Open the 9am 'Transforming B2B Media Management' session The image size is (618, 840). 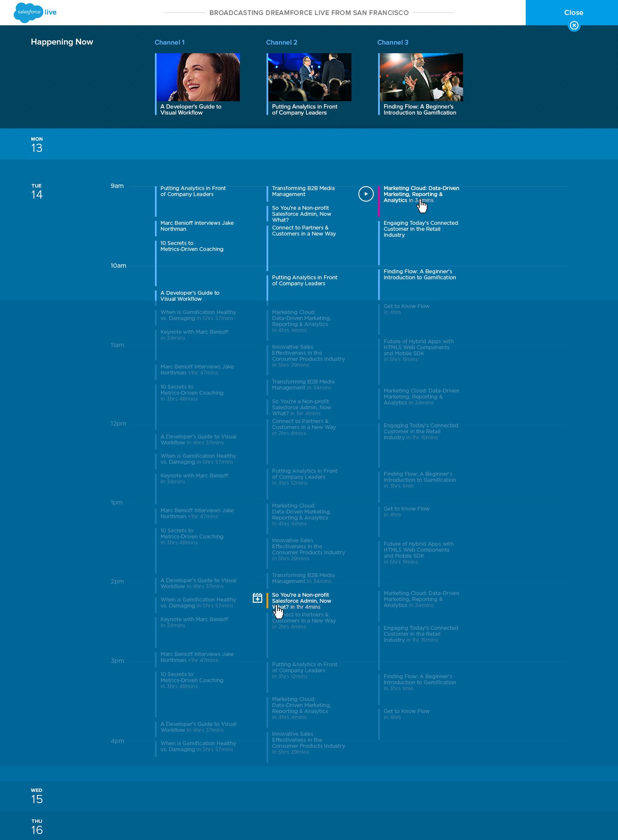tap(303, 191)
